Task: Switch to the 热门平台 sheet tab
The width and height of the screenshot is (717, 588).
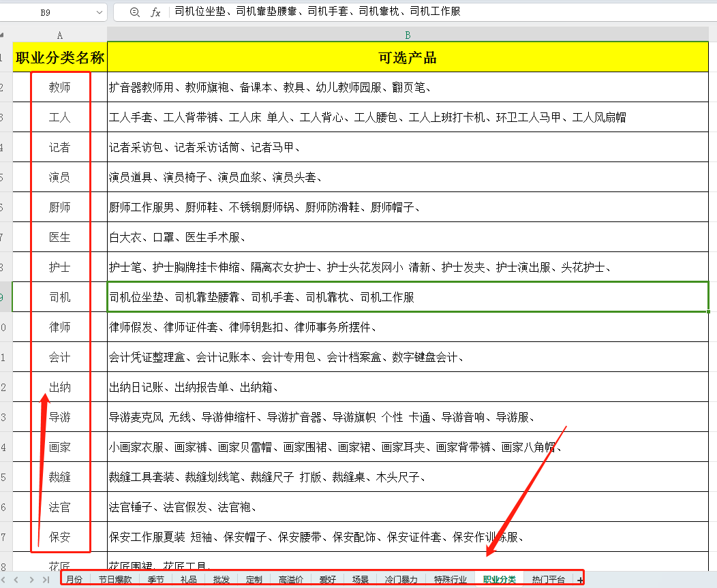Action: pos(549,578)
